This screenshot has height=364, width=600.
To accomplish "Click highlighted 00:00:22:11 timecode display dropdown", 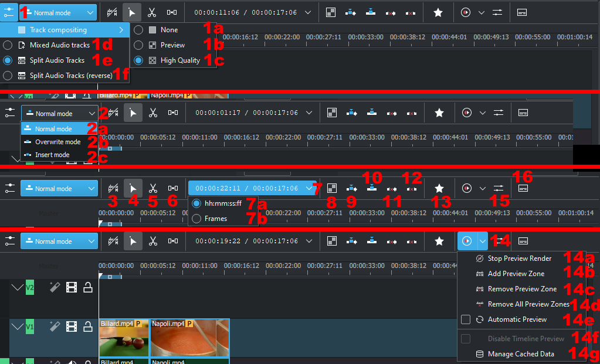I will pos(252,188).
